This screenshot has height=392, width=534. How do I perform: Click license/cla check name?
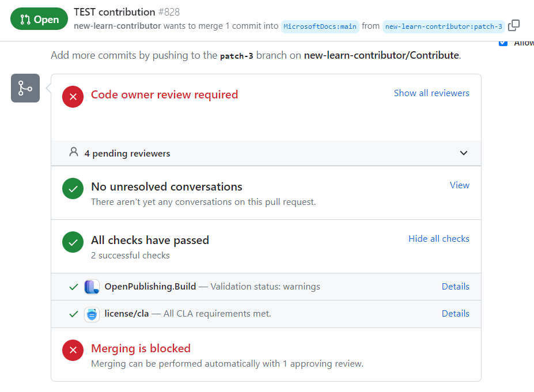[x=127, y=313]
